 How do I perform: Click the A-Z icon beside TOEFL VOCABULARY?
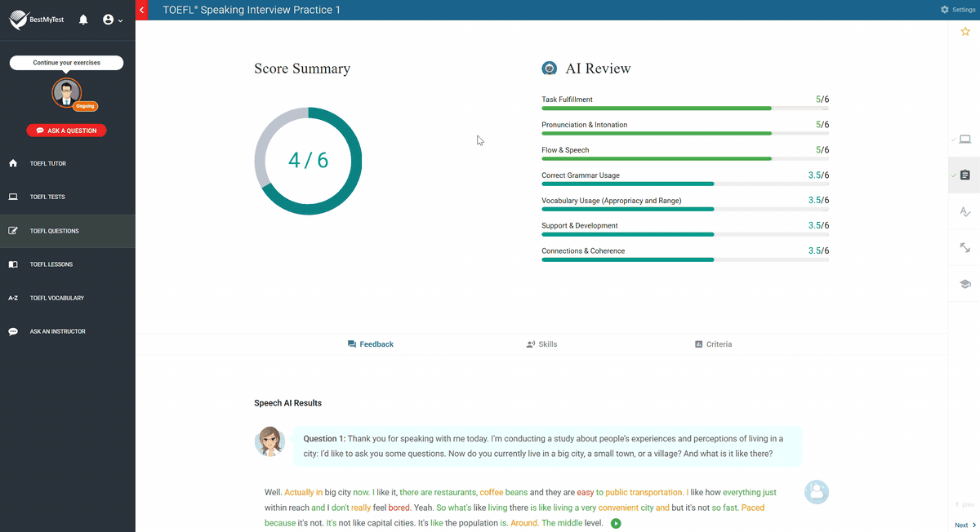tap(13, 298)
